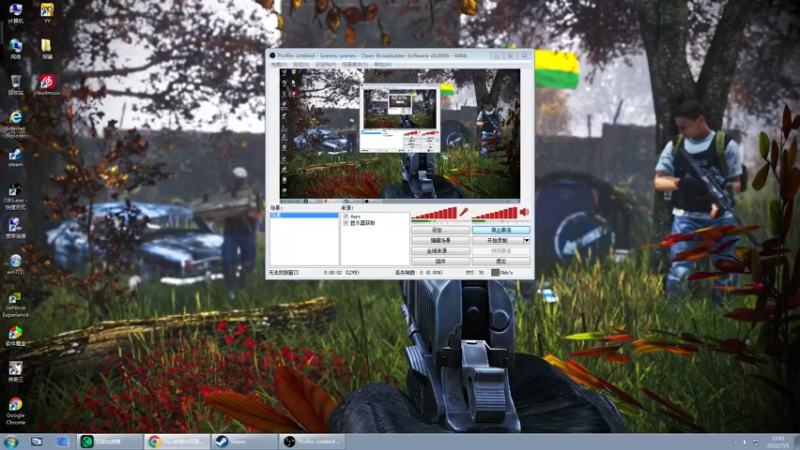Open the Network (网络) desktop icon
The height and width of the screenshot is (450, 800).
click(x=15, y=48)
